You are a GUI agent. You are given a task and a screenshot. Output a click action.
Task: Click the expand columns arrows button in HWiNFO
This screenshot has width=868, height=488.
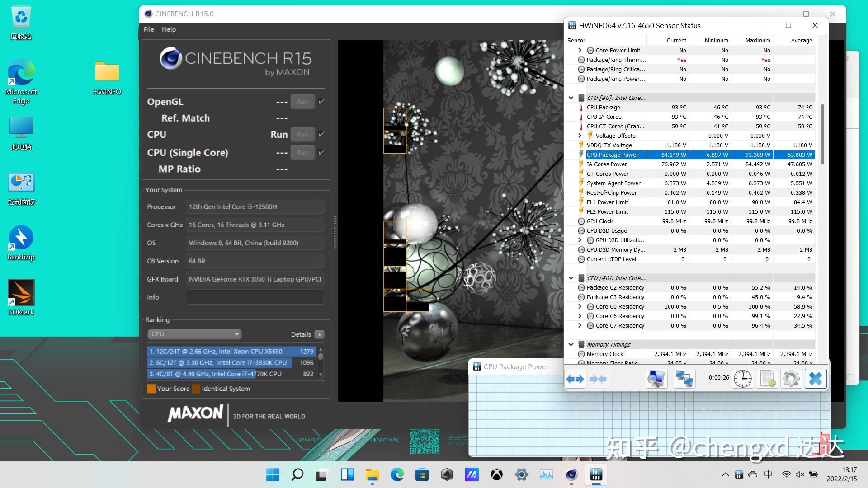point(575,379)
